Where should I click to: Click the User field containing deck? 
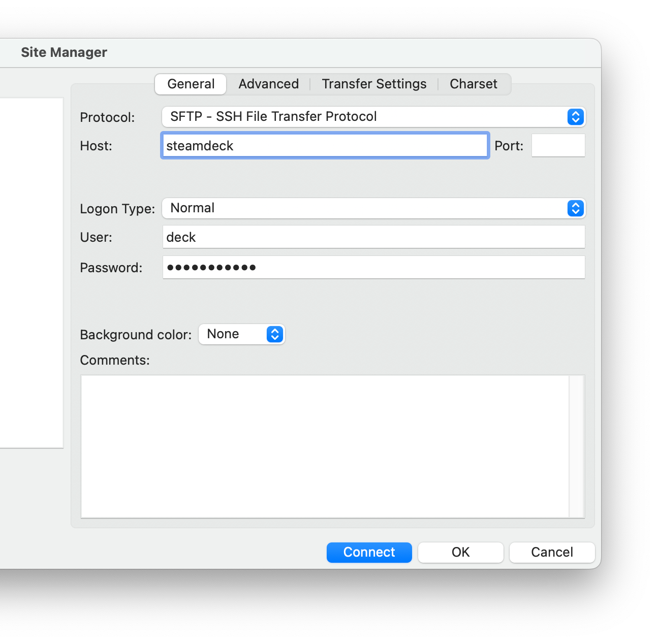coord(373,237)
